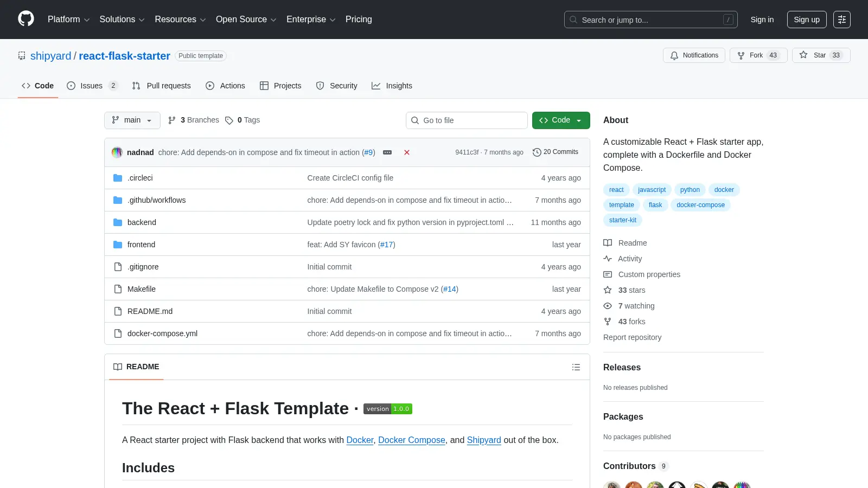The width and height of the screenshot is (868, 488).
Task: Open the docker-compose topic tag
Action: click(x=700, y=205)
